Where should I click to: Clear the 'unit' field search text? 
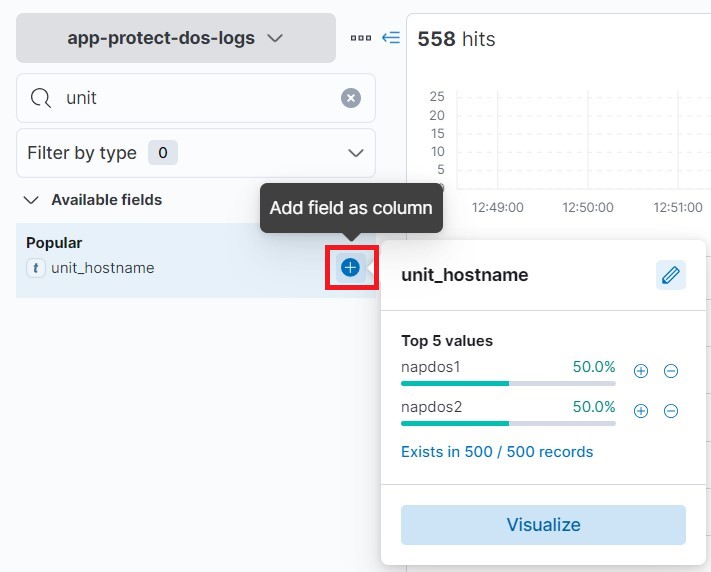(x=351, y=98)
